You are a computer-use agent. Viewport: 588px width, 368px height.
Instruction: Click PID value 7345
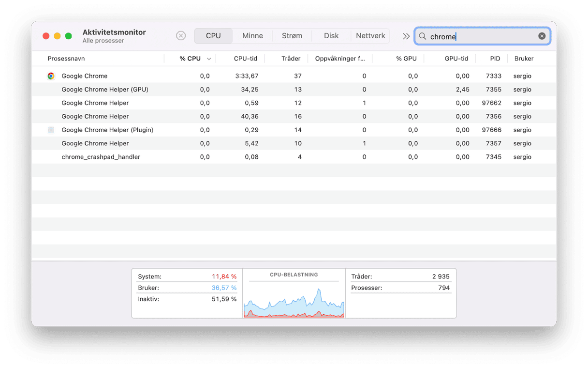pos(494,157)
